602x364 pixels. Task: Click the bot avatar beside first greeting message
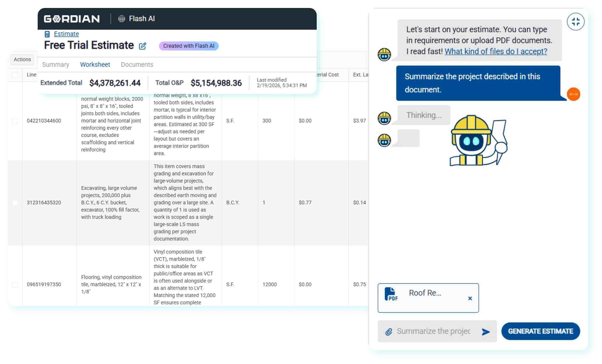click(x=384, y=55)
